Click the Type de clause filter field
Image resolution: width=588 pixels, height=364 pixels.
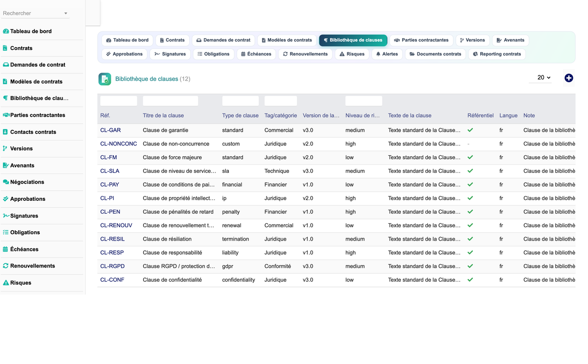point(241,101)
